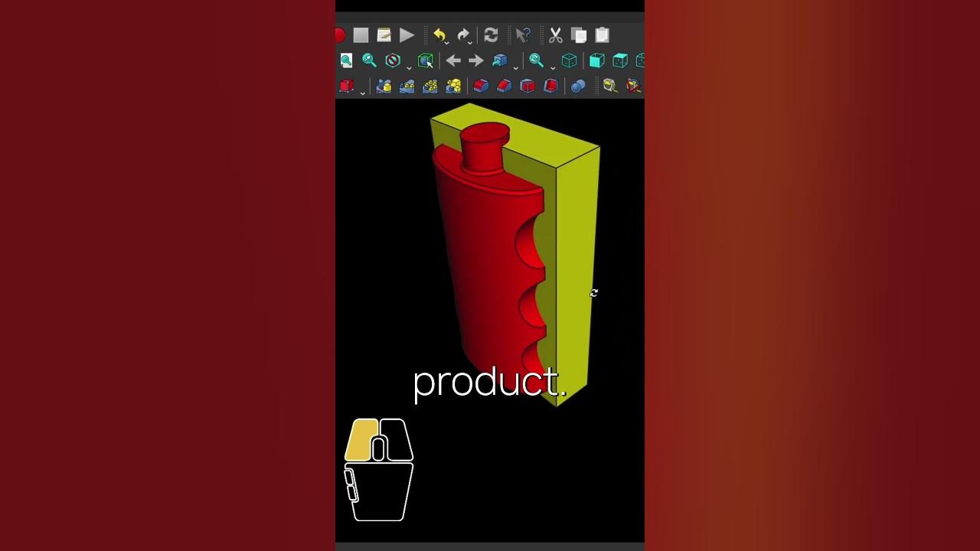Click the grey Stop macro recording square
Image resolution: width=980 pixels, height=551 pixels.
click(x=361, y=35)
